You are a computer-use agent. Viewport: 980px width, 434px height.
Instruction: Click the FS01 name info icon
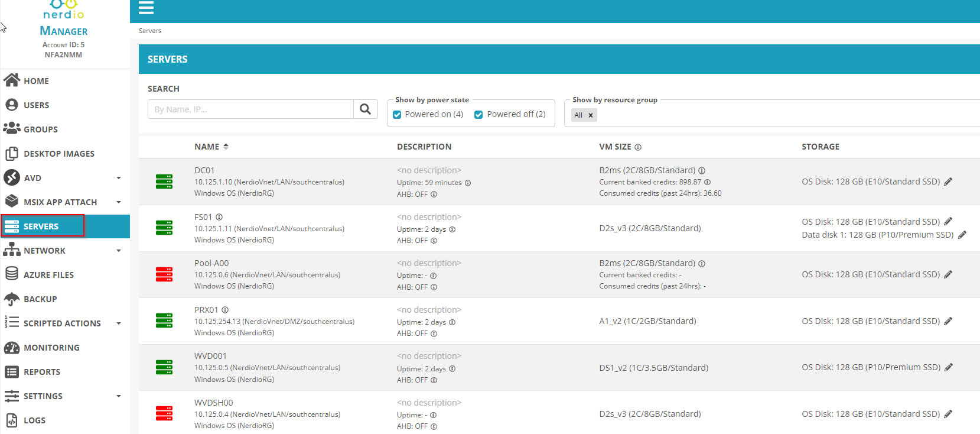point(219,217)
